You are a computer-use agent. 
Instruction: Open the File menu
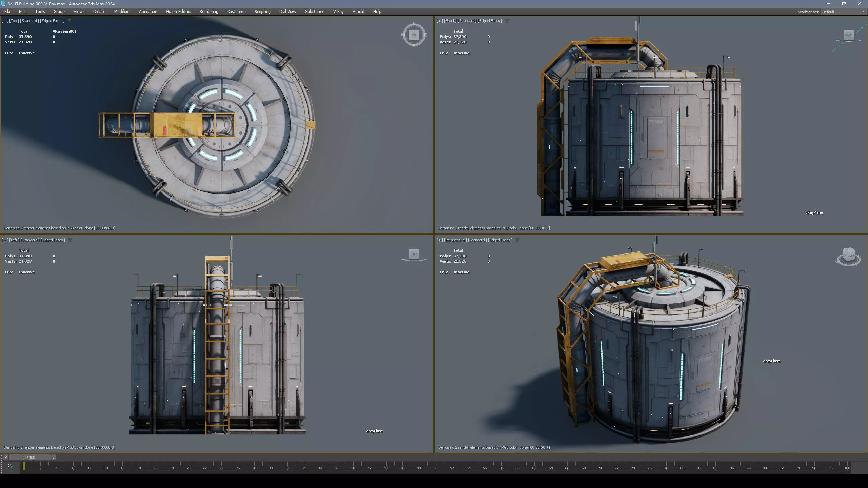coord(7,12)
